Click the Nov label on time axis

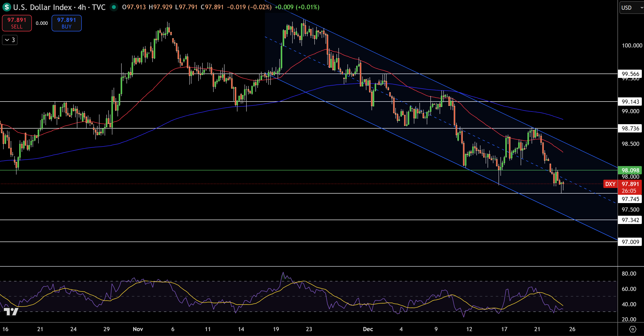tap(138, 329)
